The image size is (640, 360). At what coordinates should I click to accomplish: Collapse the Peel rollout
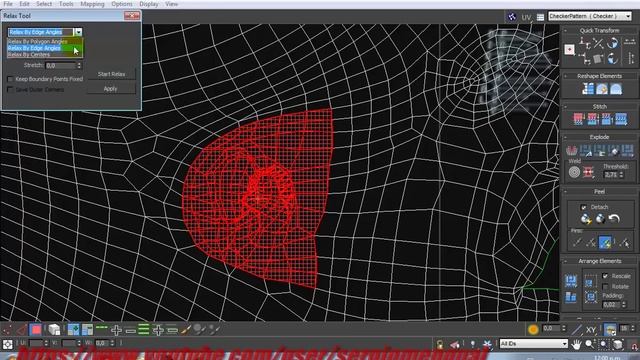pyautogui.click(x=566, y=191)
